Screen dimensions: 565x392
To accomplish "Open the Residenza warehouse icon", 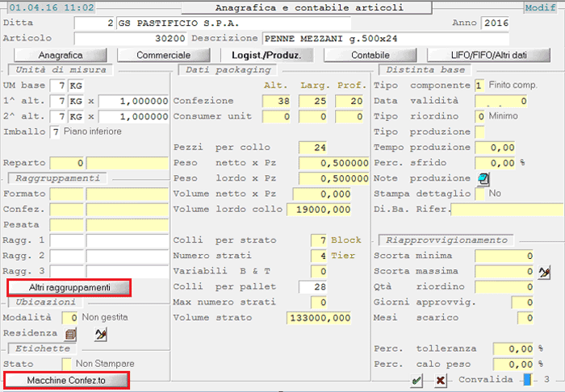I will click(x=71, y=333).
